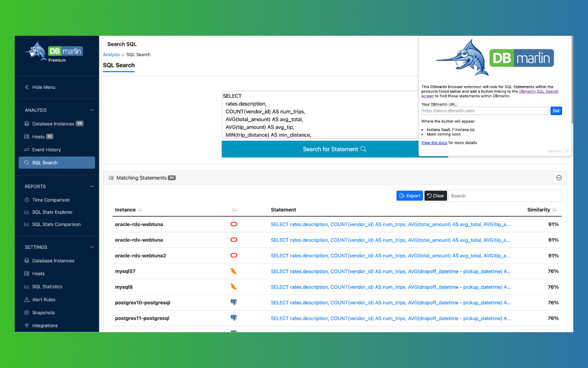
Task: Open statement link for postgres10-postgresql
Action: click(390, 303)
